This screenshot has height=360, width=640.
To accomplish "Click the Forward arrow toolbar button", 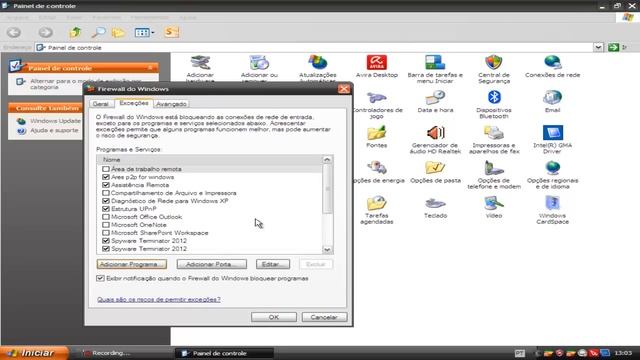I will (x=45, y=32).
